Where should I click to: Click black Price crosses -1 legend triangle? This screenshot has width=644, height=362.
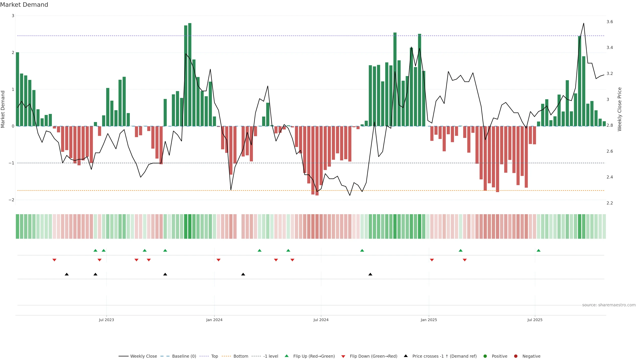click(x=406, y=356)
